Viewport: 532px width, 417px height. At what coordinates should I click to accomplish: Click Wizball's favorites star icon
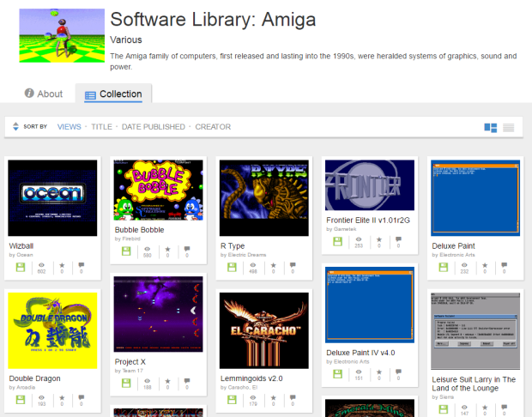pyautogui.click(x=62, y=265)
